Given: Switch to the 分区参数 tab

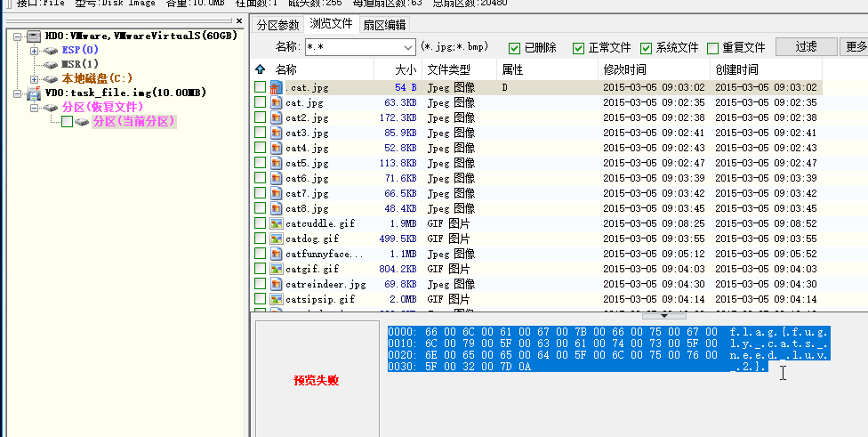Looking at the screenshot, I should pos(277,24).
